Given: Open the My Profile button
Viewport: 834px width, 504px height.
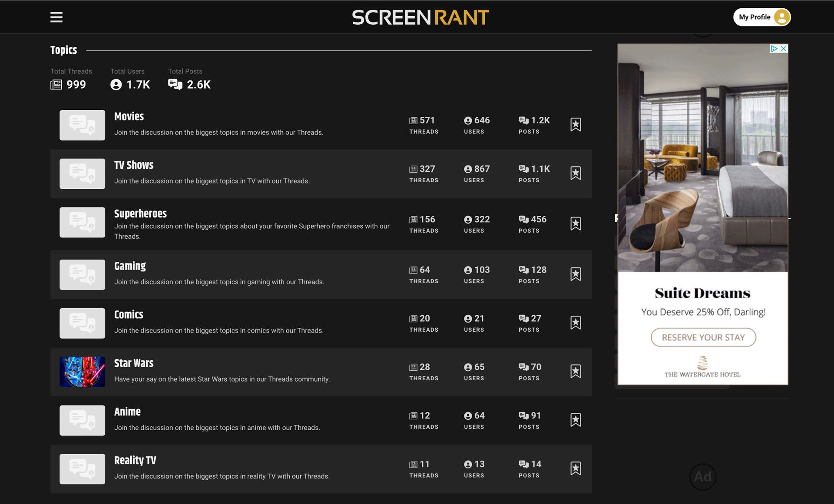Looking at the screenshot, I should (762, 17).
